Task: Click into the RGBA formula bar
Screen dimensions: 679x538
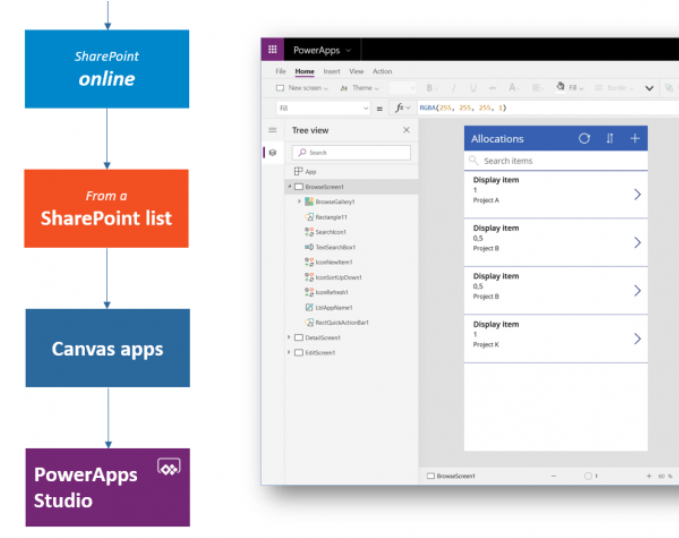Action: [549, 108]
